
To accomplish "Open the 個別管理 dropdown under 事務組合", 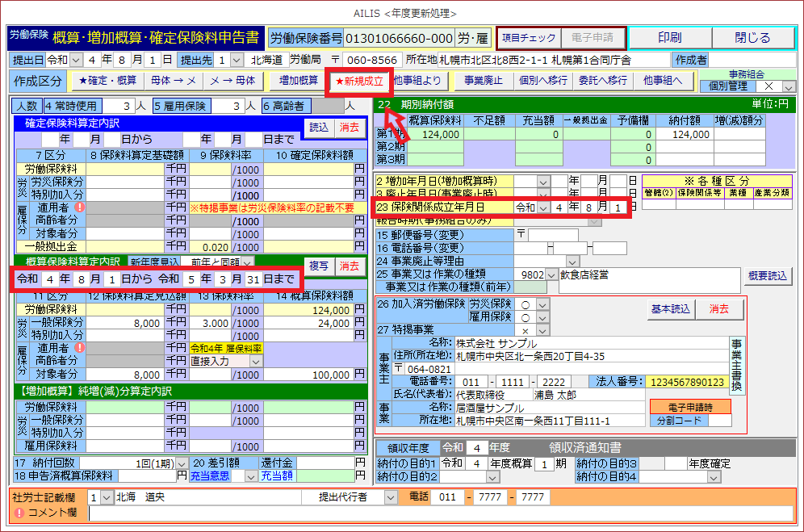I will click(788, 87).
